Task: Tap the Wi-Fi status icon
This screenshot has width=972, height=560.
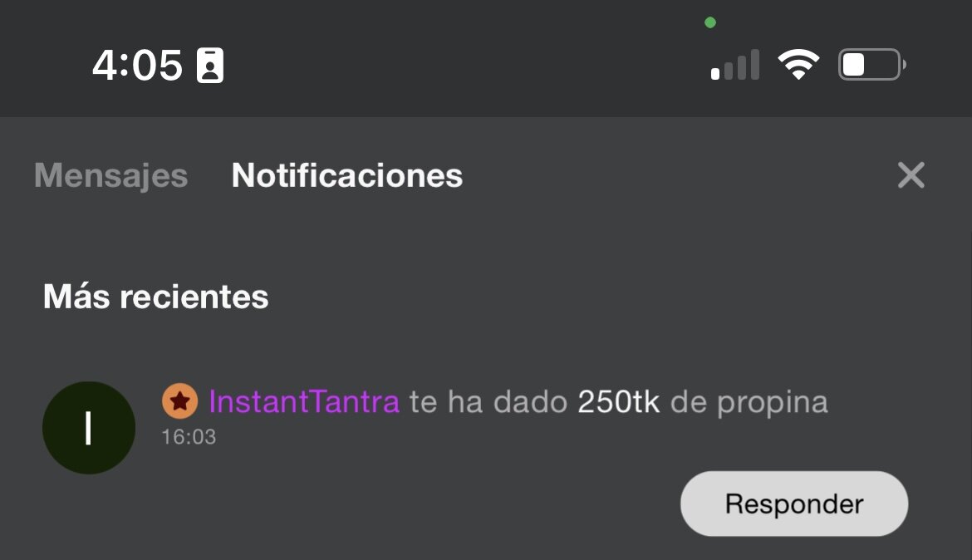Action: point(798,65)
